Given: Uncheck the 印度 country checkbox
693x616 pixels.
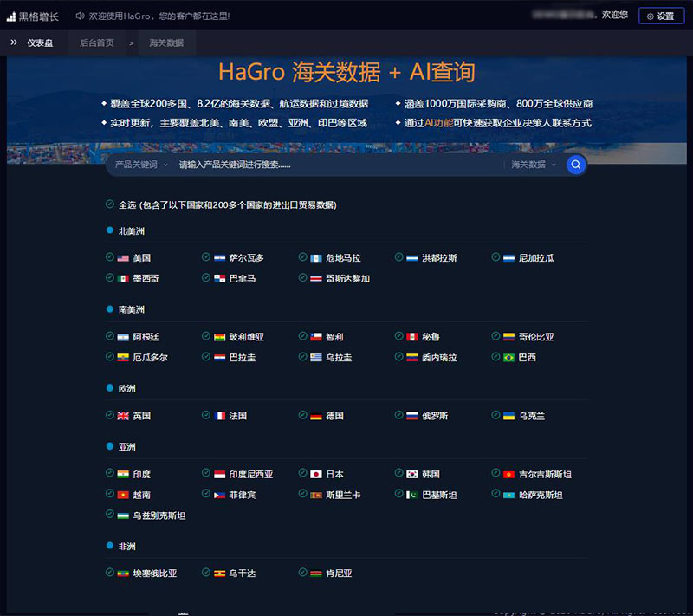Looking at the screenshot, I should pyautogui.click(x=110, y=474).
